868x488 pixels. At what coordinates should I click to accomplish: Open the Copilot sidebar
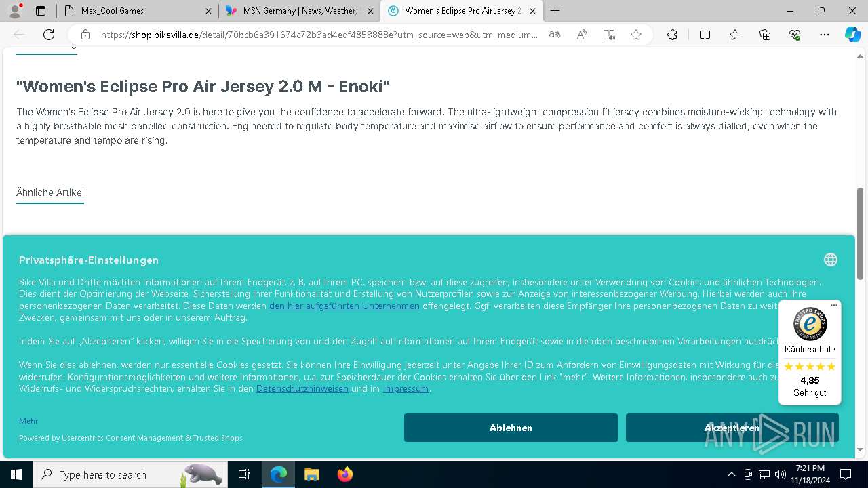pyautogui.click(x=852, y=35)
